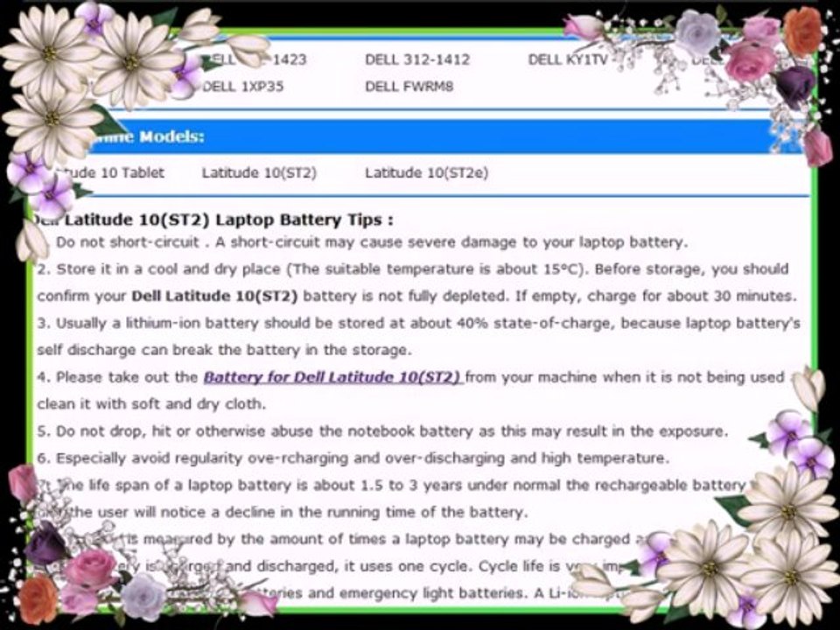Screen dimensions: 840x630
Task: Select the Latitude 10(ST2e) model entry
Action: (x=426, y=172)
